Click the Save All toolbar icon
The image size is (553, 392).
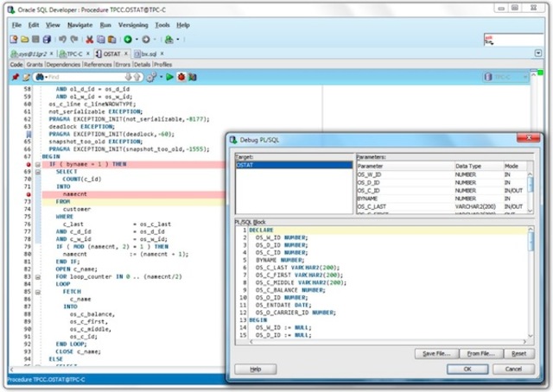(x=47, y=40)
